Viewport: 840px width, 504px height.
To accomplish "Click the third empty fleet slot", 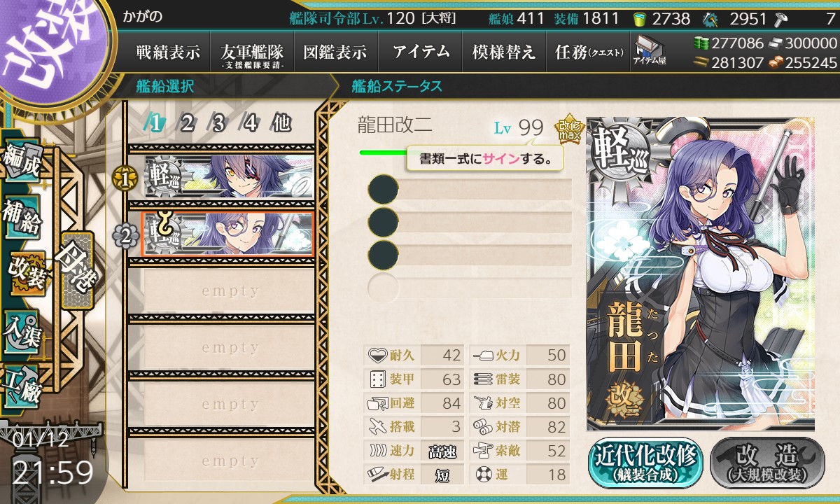I will 228,405.
